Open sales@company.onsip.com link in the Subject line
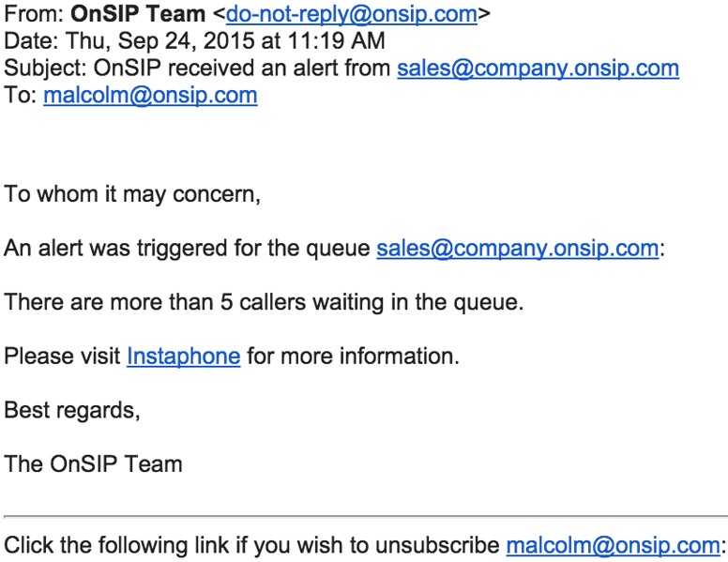The height and width of the screenshot is (562, 728). 538,68
